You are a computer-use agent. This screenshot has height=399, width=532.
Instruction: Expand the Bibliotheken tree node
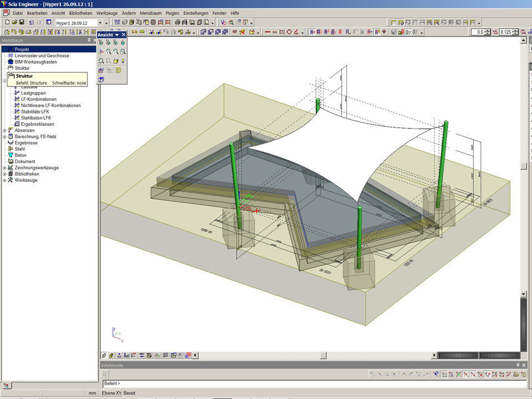click(4, 174)
